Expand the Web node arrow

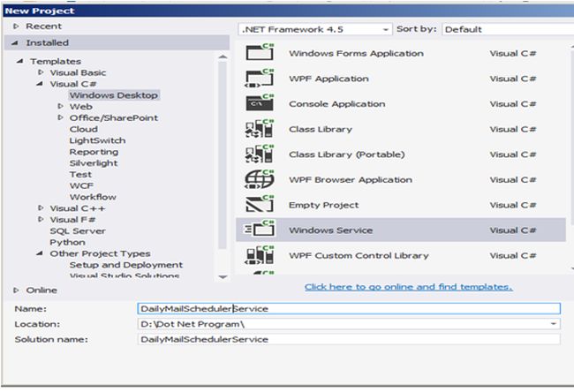[x=60, y=106]
